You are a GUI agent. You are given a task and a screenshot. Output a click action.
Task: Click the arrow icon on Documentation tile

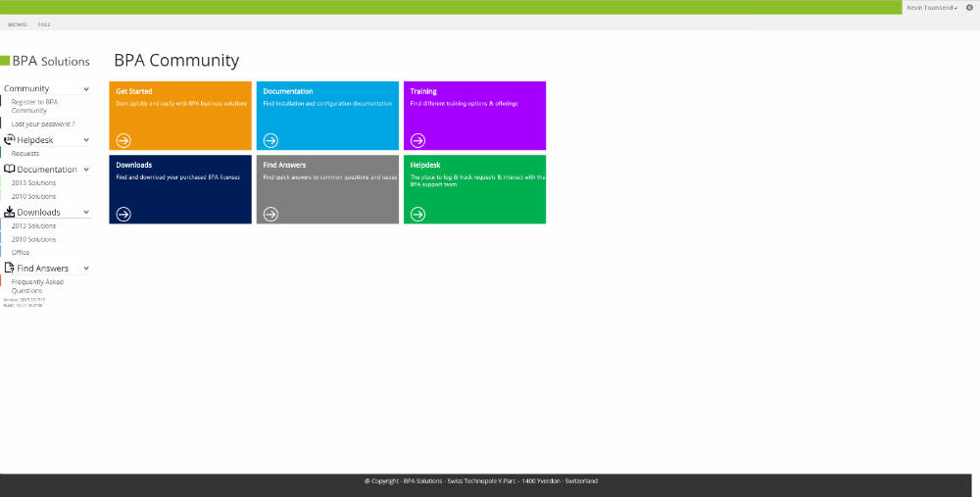pyautogui.click(x=270, y=140)
